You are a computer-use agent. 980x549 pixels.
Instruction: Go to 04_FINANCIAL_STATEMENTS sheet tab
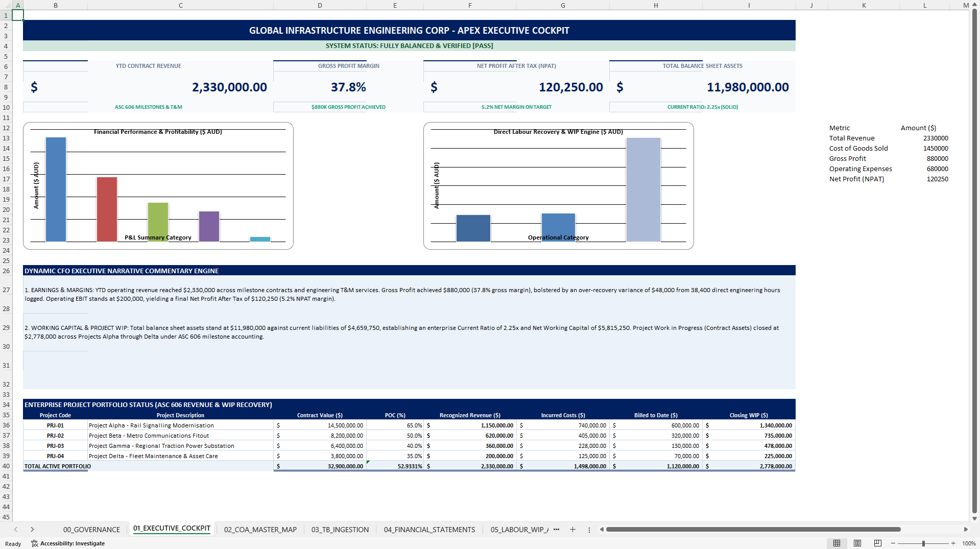pyautogui.click(x=429, y=530)
